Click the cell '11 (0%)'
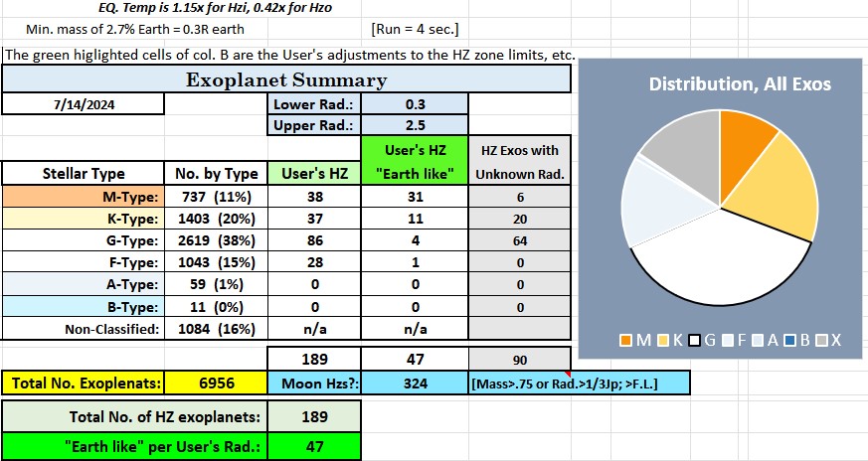 point(217,307)
